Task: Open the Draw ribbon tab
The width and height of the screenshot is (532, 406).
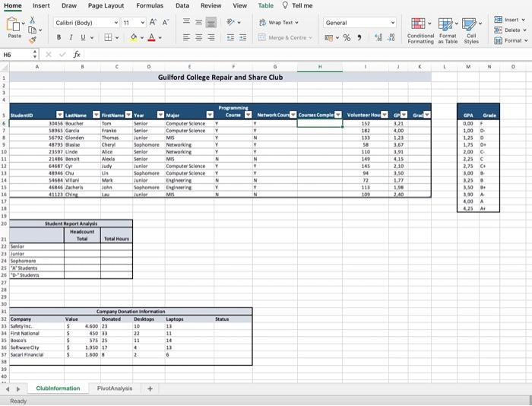Action: [69, 6]
